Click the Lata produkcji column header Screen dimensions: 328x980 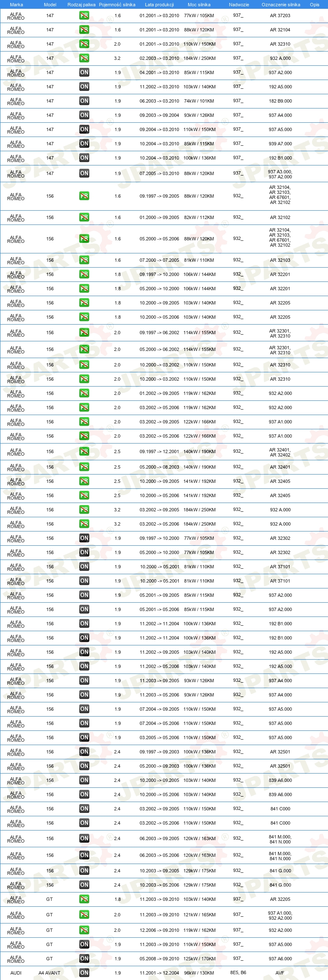coord(159,5)
